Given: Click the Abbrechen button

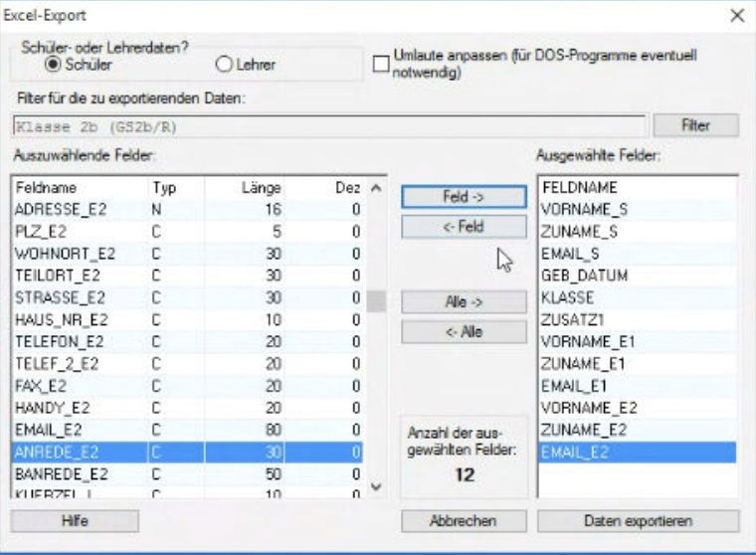Looking at the screenshot, I should (464, 521).
